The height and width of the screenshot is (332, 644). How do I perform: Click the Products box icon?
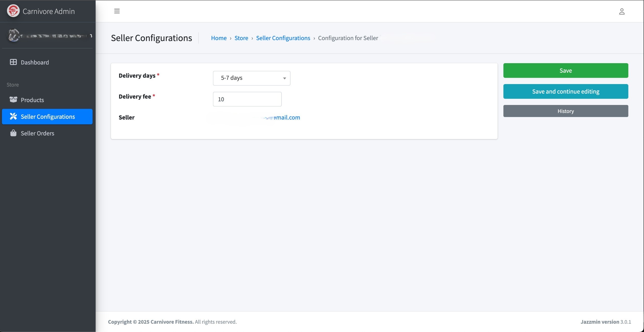point(13,99)
